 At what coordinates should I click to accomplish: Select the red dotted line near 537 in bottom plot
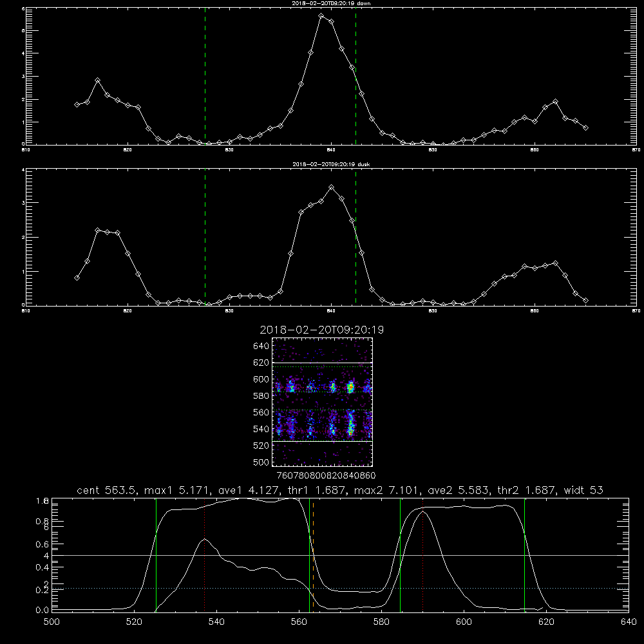tap(205, 555)
